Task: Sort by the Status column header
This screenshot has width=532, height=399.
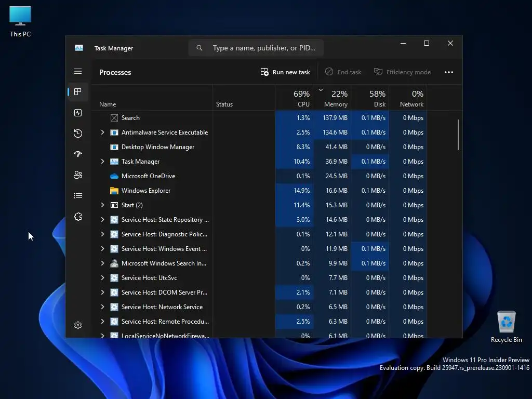Action: (244, 98)
